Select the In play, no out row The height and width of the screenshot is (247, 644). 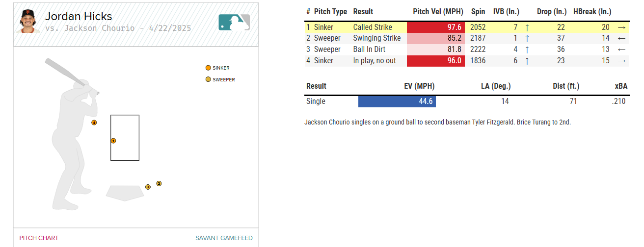pos(375,61)
